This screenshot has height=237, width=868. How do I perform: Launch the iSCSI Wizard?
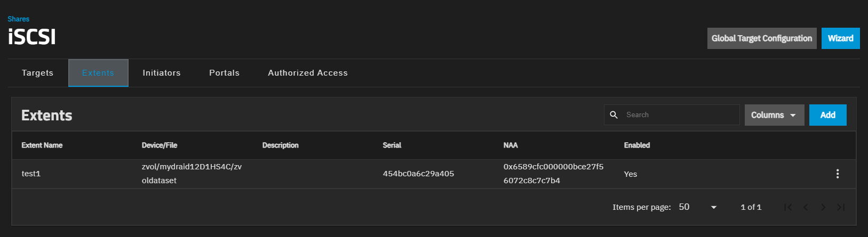click(x=840, y=38)
